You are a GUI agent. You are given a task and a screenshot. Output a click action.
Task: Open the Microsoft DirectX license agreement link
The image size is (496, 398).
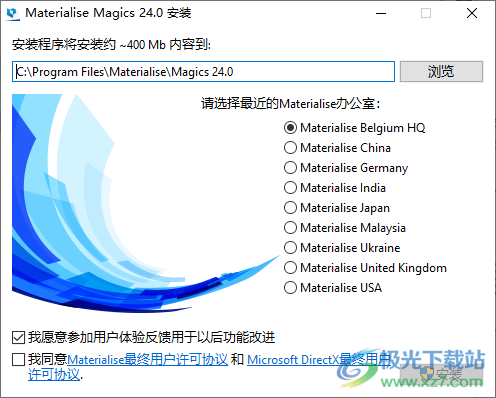click(x=319, y=360)
